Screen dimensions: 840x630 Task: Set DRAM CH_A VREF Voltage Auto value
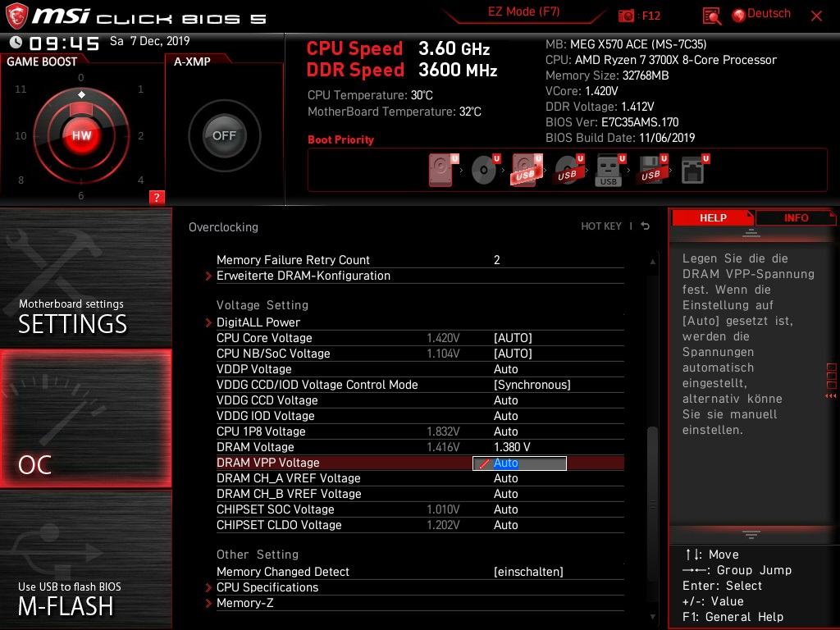click(505, 478)
